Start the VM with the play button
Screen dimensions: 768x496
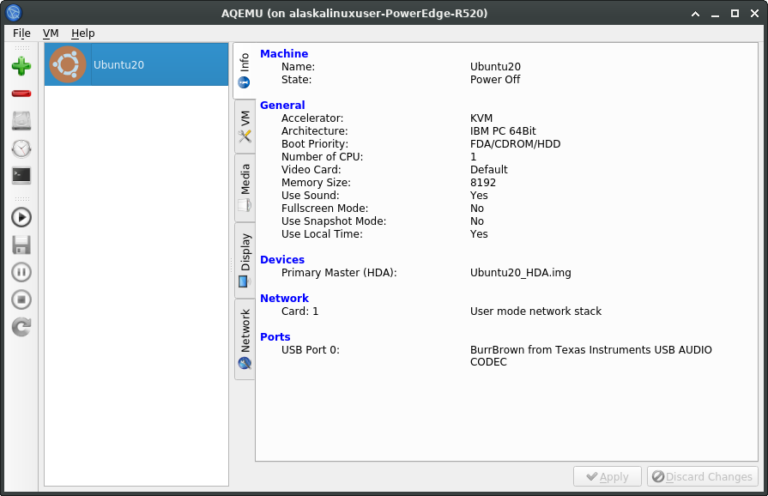[x=21, y=217]
